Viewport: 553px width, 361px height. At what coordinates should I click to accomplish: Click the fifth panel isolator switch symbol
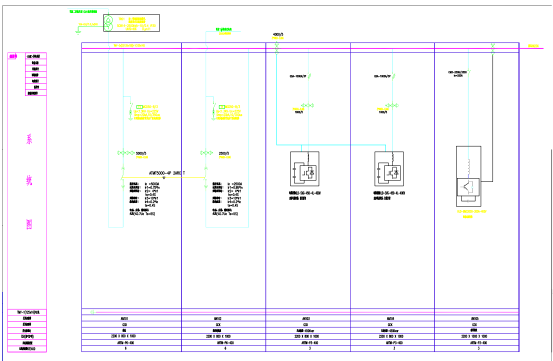(x=469, y=73)
